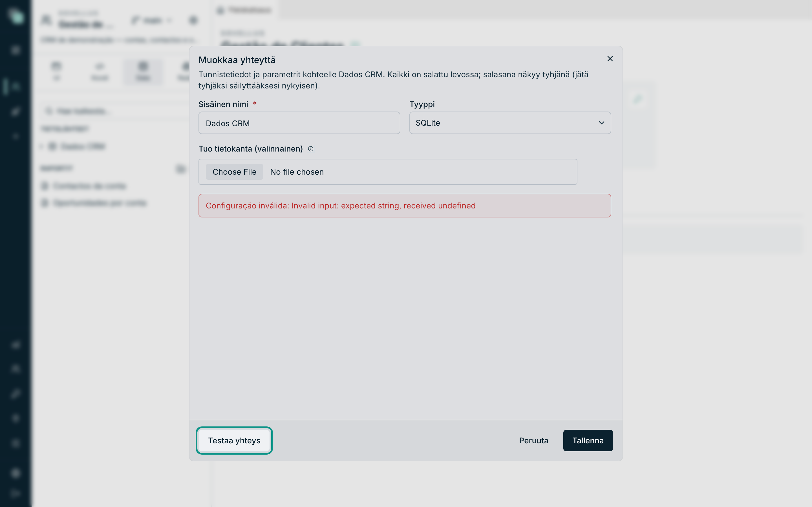812x507 pixels.
Task: Open the Contactos da conta report
Action: coord(89,186)
